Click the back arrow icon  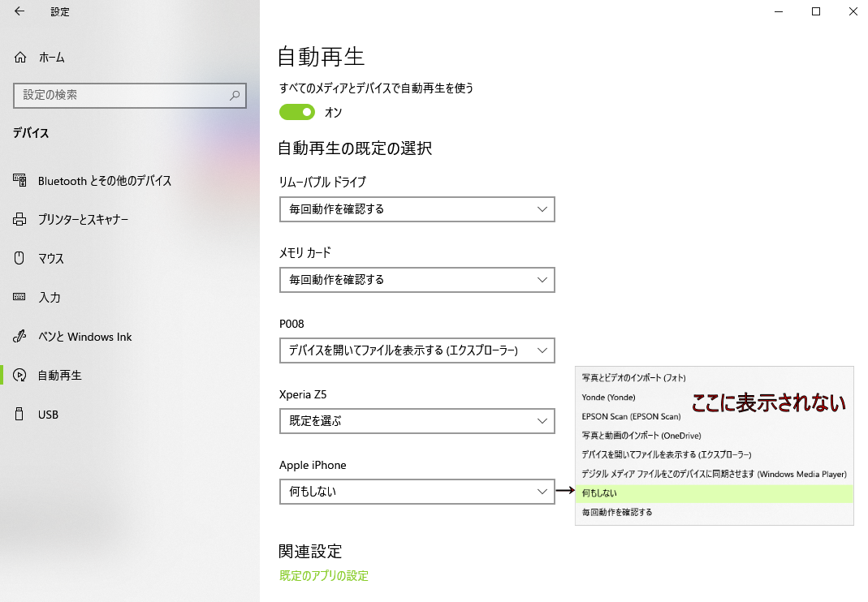pyautogui.click(x=19, y=11)
